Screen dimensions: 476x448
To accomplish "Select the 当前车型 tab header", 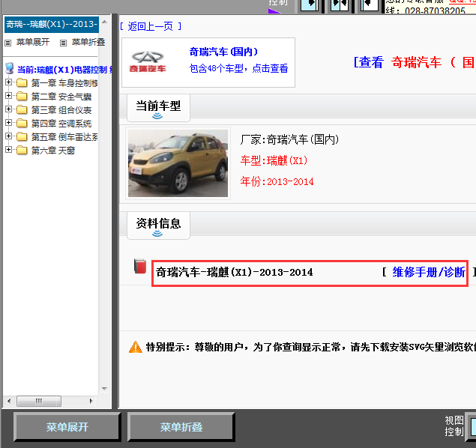I will coord(158,108).
